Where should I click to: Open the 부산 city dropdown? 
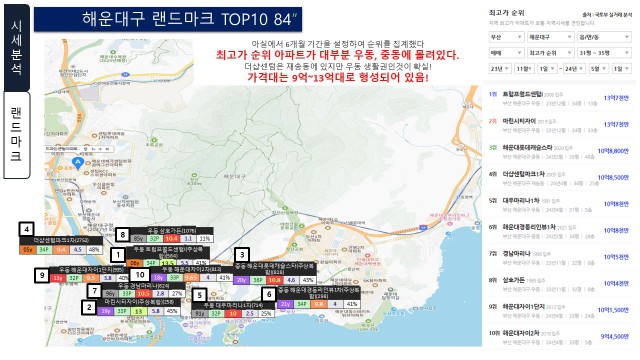[x=506, y=37]
